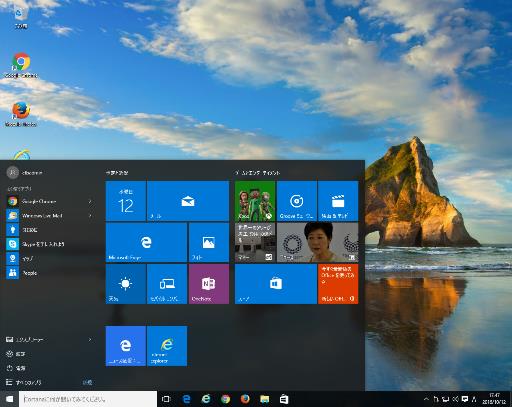Open the wide Microsoft Edge tile
The height and width of the screenshot is (407, 512).
(146, 242)
